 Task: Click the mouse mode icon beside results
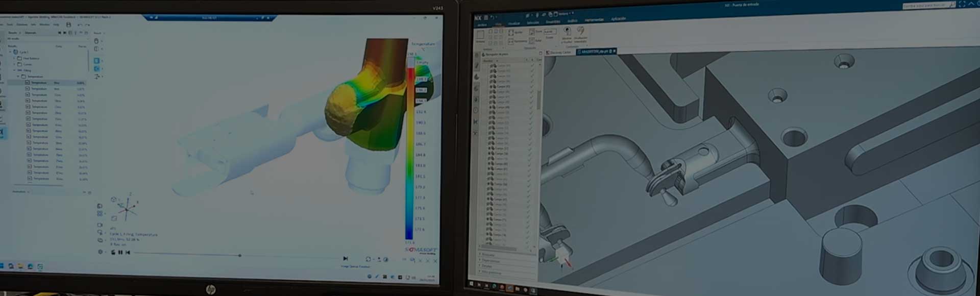pyautogui.click(x=96, y=41)
